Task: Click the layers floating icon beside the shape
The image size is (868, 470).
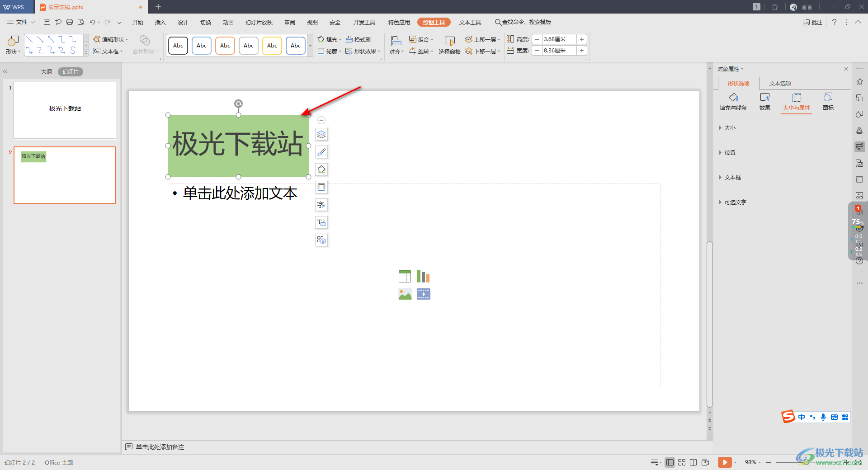Action: coord(321,135)
